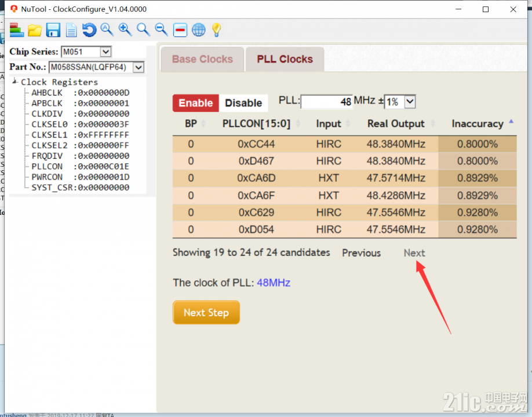The image size is (532, 417).
Task: Click 48.4286MHz real output cell
Action: [396, 196]
